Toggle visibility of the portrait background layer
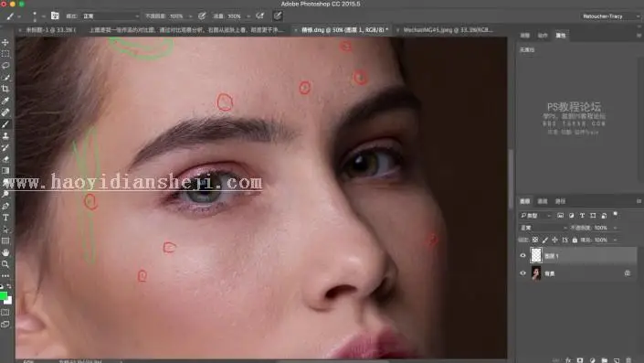The image size is (644, 363). 523,273
